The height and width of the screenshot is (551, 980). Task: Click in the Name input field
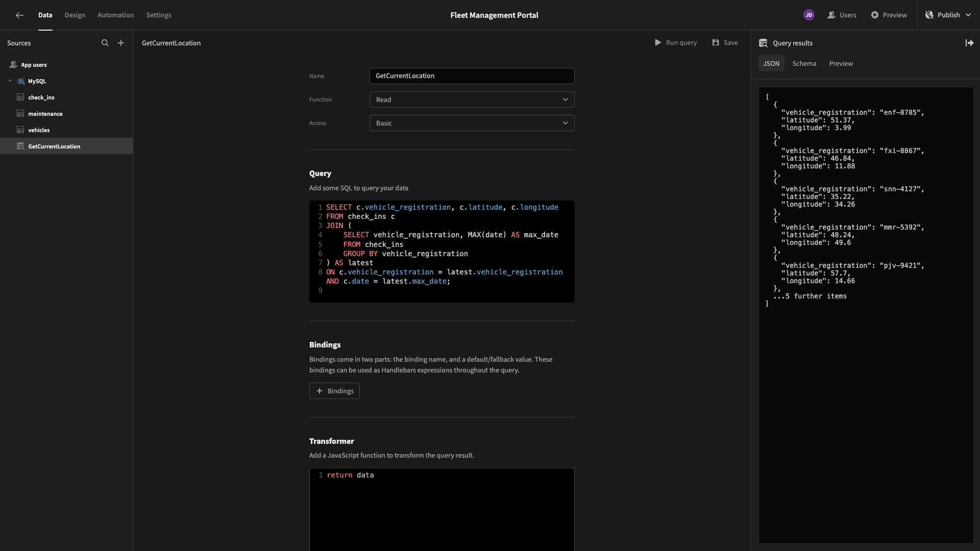[472, 76]
